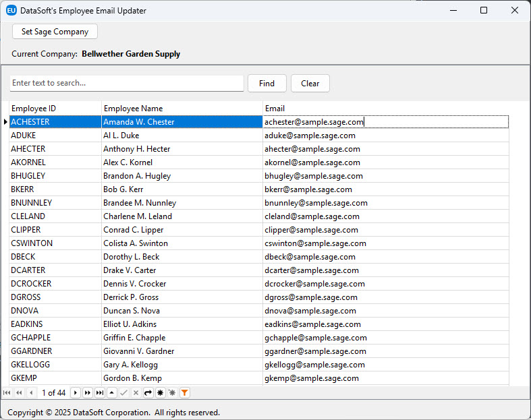Go to the next record in navigator
Image resolution: width=531 pixels, height=420 pixels.
(75, 392)
